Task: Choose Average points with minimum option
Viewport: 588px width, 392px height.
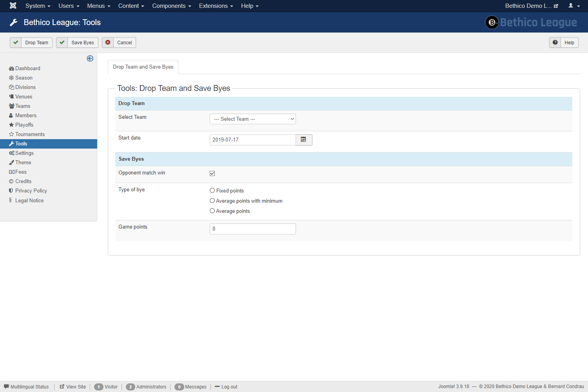Action: pos(212,201)
